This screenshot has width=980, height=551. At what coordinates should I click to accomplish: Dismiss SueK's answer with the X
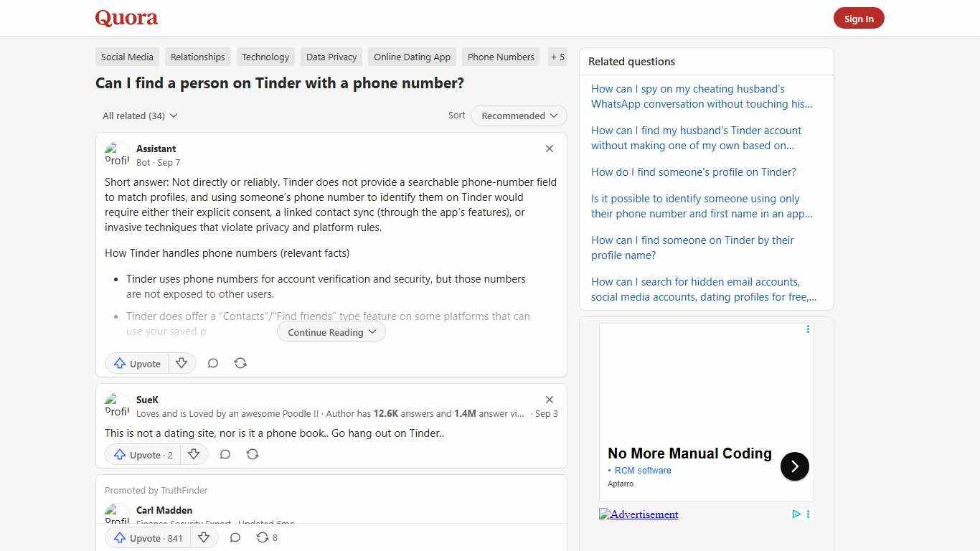coord(549,400)
